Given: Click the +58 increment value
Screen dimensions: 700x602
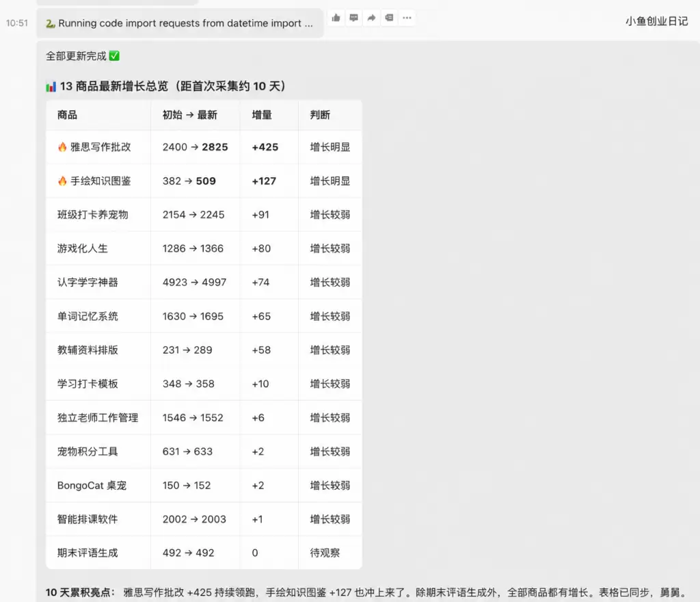Looking at the screenshot, I should [261, 350].
